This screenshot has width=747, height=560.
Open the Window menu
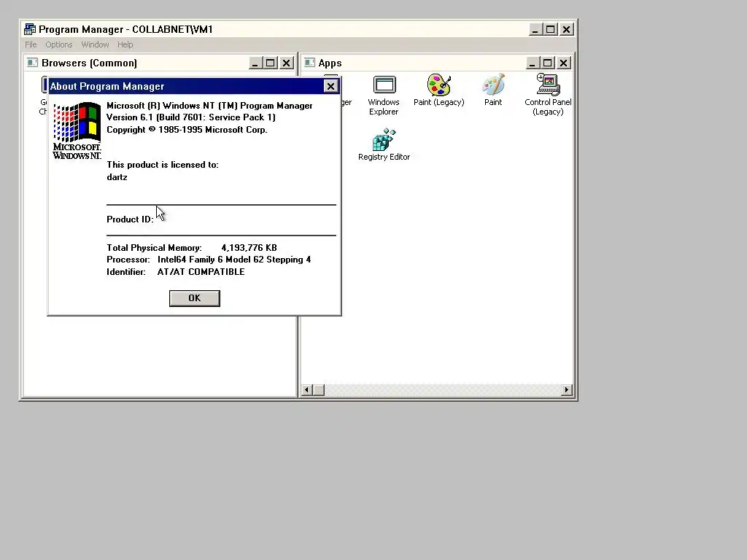pos(95,44)
